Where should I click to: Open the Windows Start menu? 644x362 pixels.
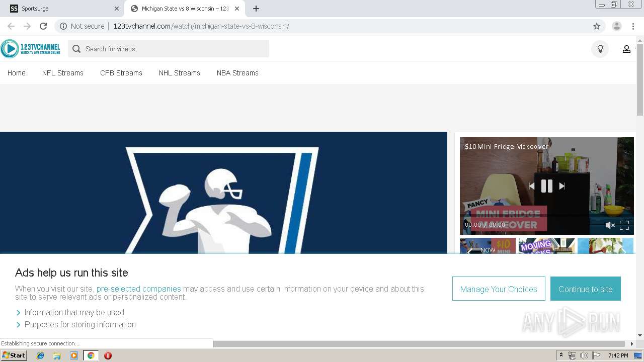point(14,355)
